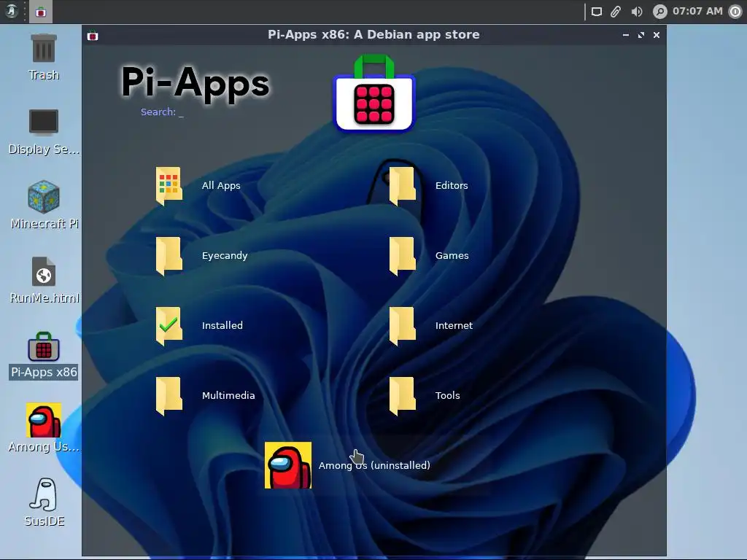Image resolution: width=747 pixels, height=560 pixels.
Task: Click the Among Us crewmate icon in Pi-Apps
Action: click(x=288, y=465)
